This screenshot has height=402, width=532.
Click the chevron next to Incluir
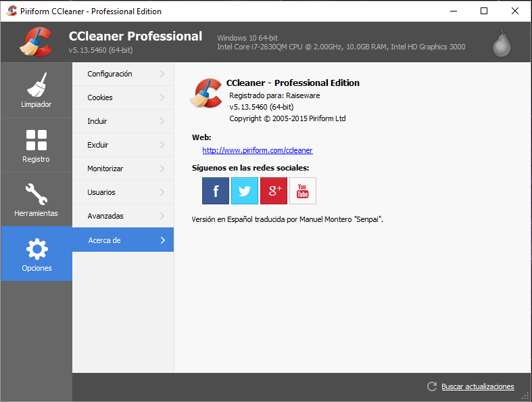[x=162, y=121]
